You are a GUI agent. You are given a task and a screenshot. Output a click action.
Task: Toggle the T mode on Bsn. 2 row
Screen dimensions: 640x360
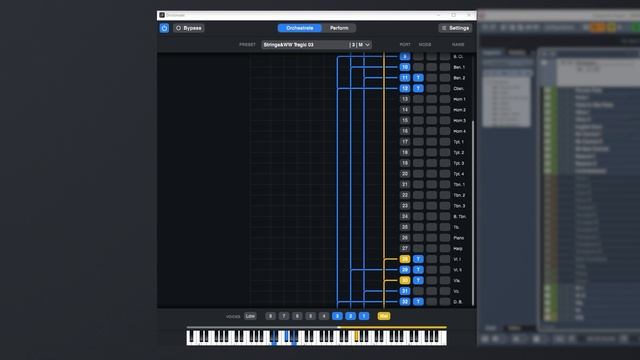(418, 78)
